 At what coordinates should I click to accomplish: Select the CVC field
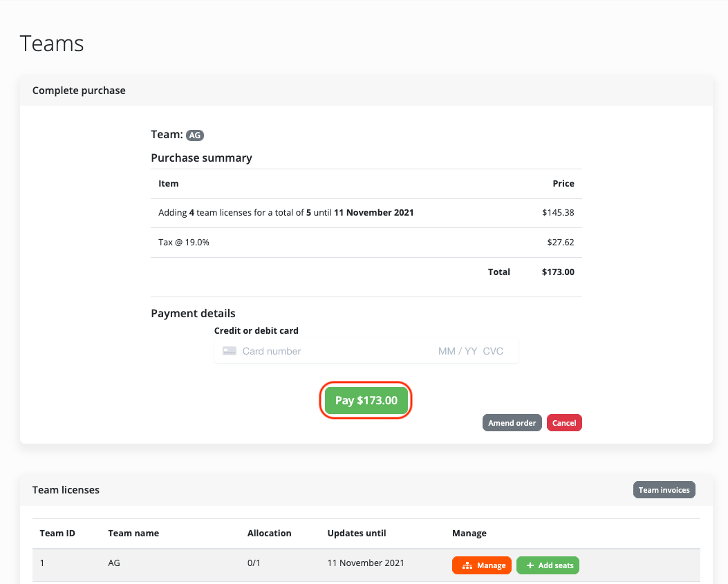(493, 351)
